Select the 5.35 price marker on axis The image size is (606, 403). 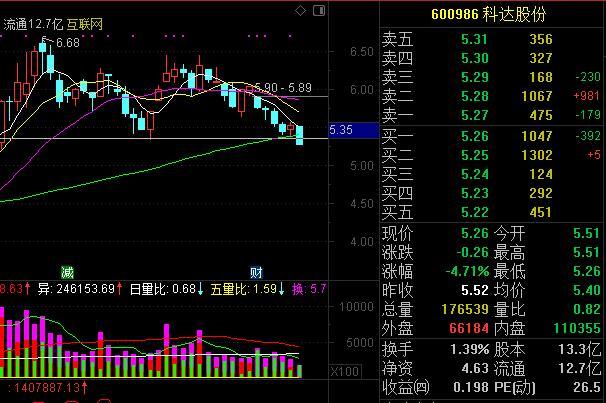point(354,130)
